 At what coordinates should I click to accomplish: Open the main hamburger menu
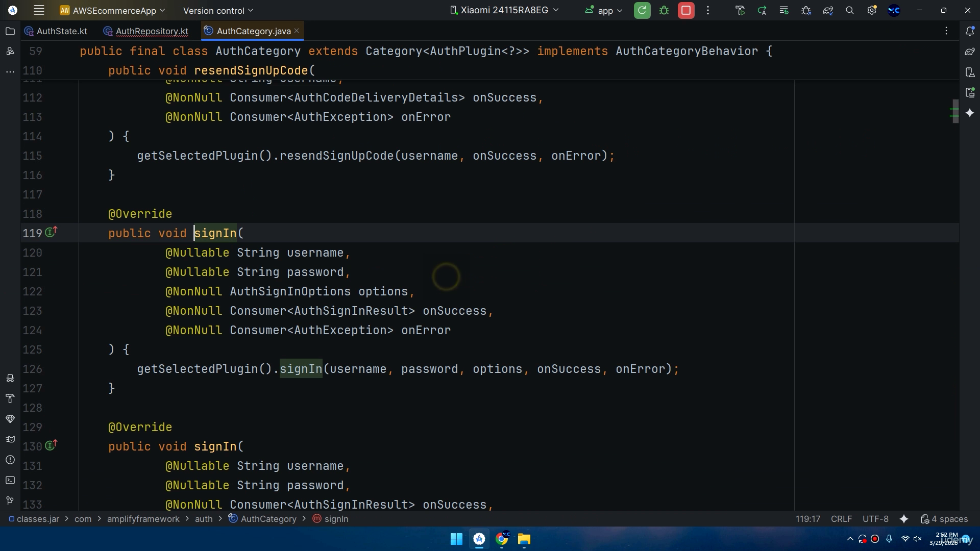tap(39, 10)
